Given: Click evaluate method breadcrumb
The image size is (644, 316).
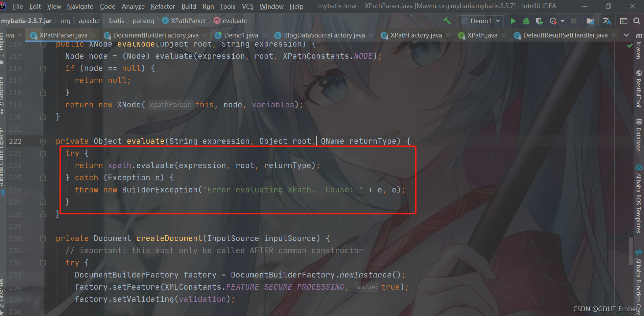Looking at the screenshot, I should point(231,21).
